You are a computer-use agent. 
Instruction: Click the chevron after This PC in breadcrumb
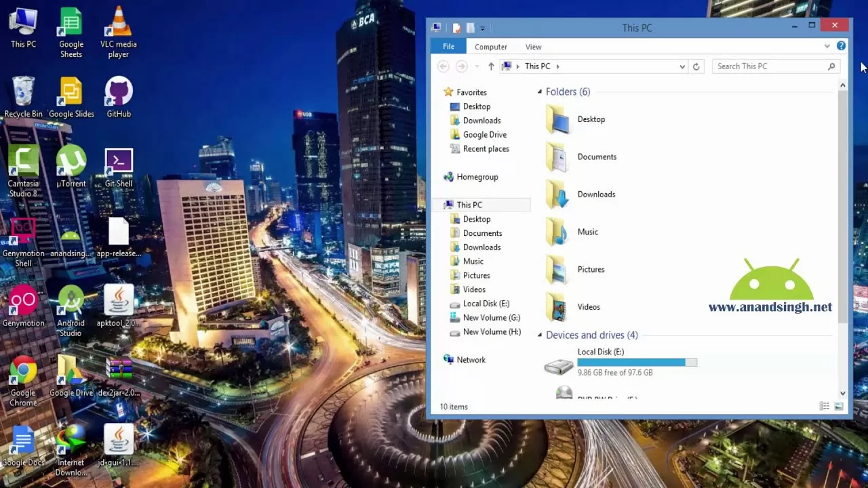point(558,66)
